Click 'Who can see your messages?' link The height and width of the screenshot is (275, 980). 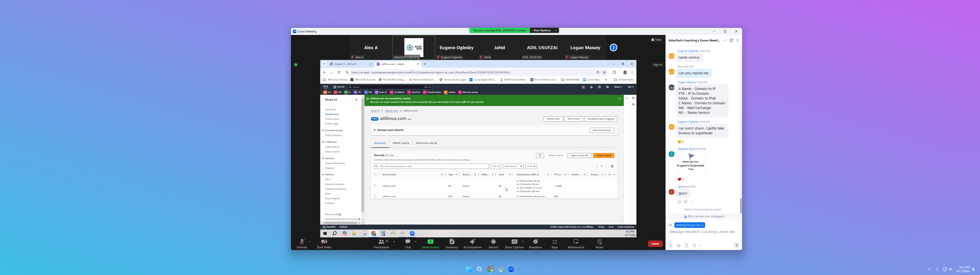706,217
